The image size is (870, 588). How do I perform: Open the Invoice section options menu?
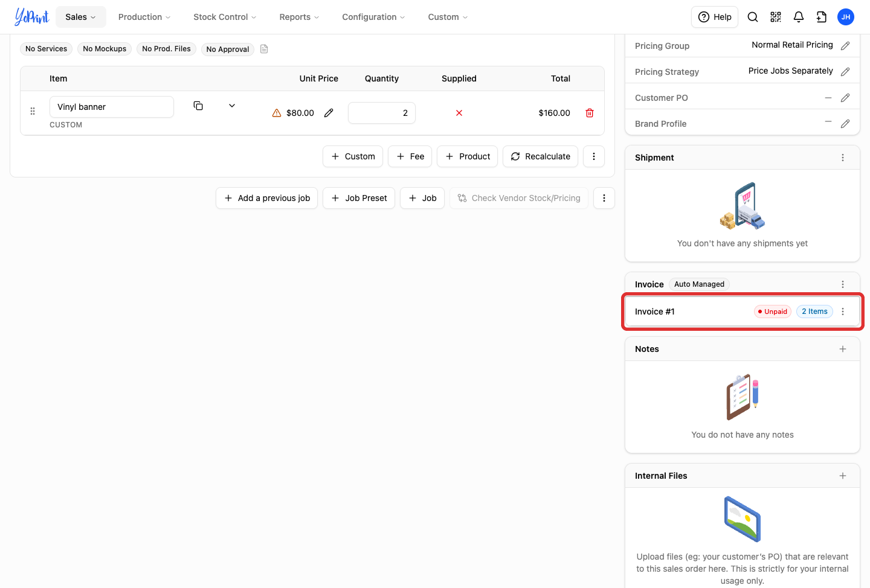[x=843, y=284]
